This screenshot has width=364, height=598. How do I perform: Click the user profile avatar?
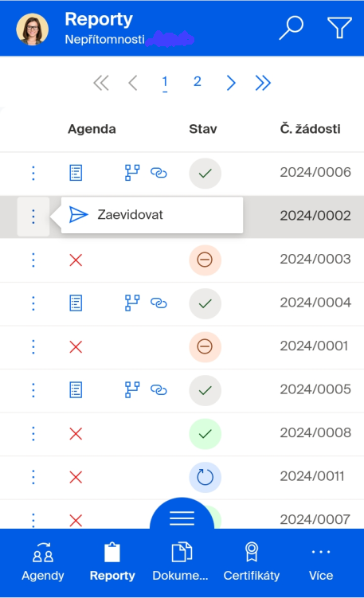point(33,29)
